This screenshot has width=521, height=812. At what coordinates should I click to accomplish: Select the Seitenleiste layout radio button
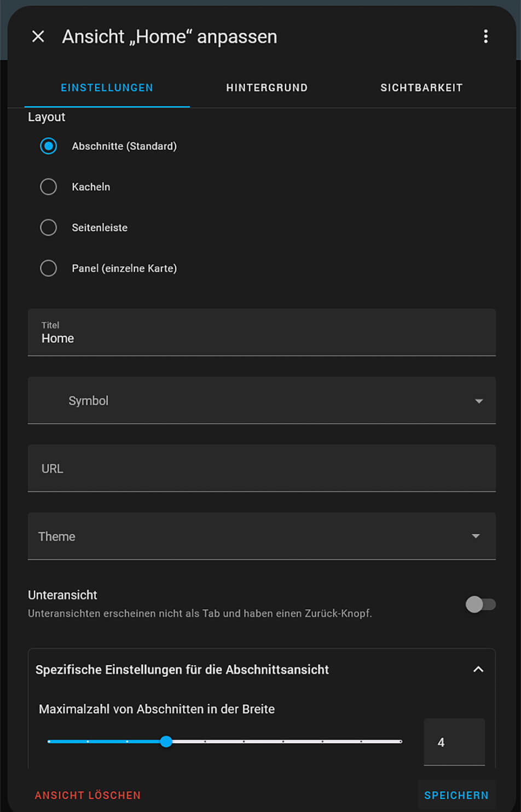pos(49,227)
